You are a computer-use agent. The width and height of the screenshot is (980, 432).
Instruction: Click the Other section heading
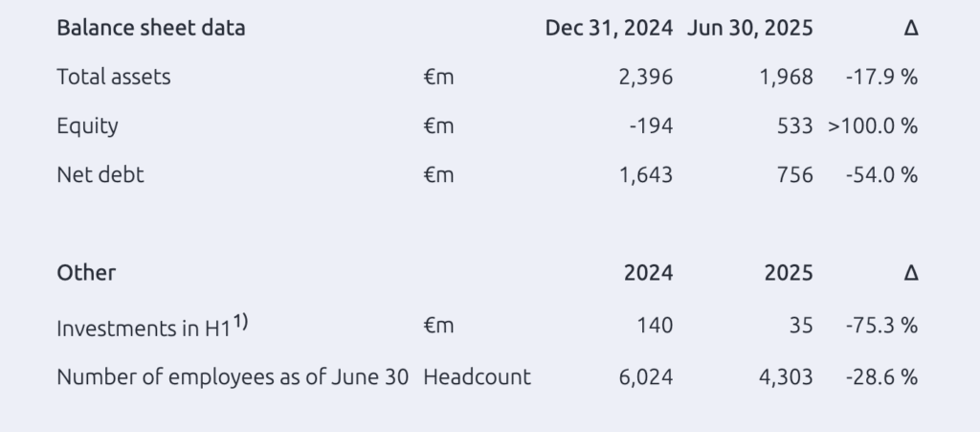pyautogui.click(x=86, y=273)
